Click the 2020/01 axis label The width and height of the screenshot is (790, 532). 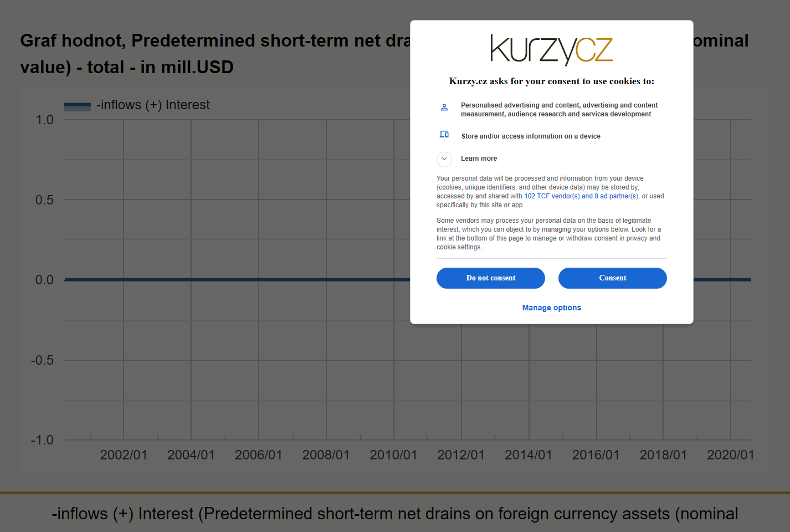coord(730,455)
